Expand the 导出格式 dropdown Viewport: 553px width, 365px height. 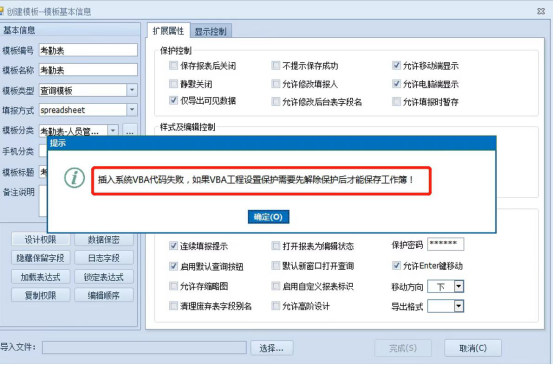coord(459,306)
